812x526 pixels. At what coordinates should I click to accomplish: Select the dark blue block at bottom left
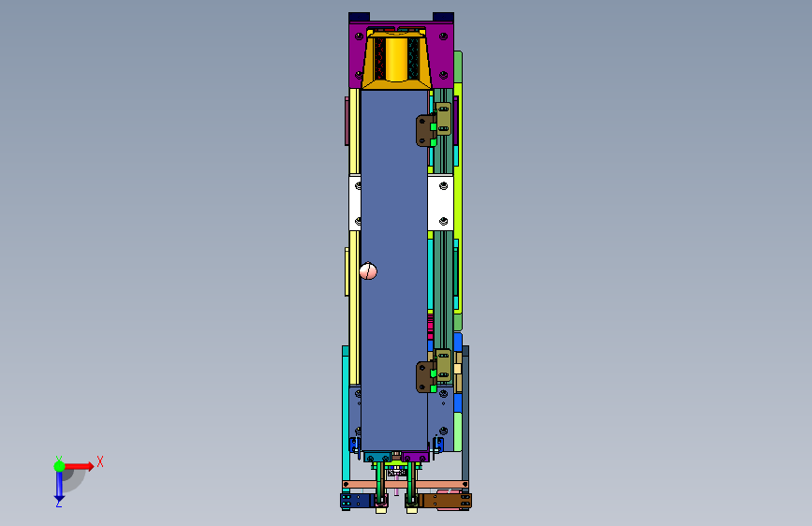coord(357,501)
